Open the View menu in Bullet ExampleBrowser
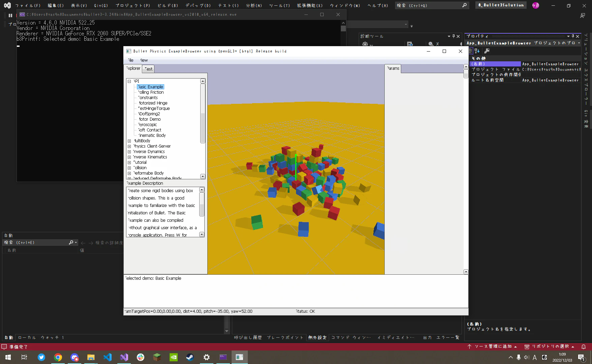This screenshot has width=592, height=364. pyautogui.click(x=144, y=60)
